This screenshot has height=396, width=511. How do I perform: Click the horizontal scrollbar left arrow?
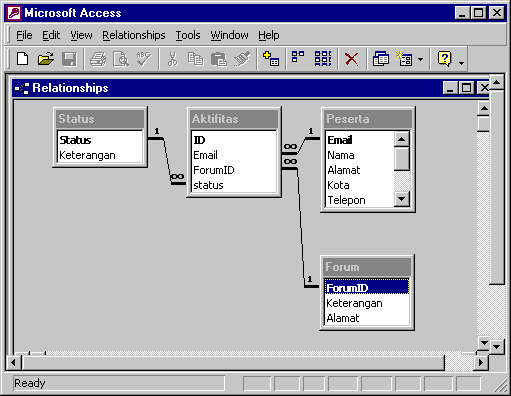pos(13,362)
